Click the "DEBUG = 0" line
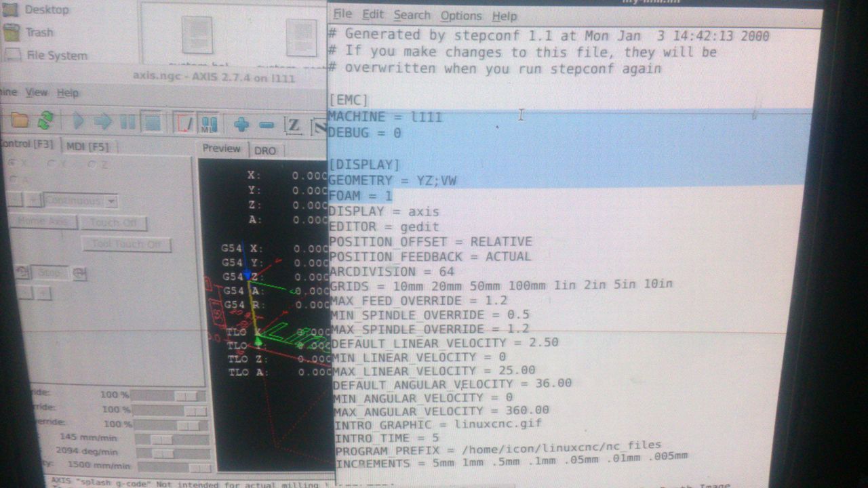This screenshot has height=488, width=868. click(x=365, y=133)
